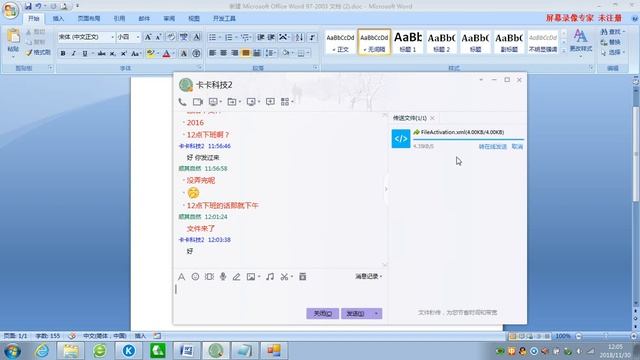Open the emoji picker in the chat input bar
Screen dimensions: 640x360
pos(195,277)
